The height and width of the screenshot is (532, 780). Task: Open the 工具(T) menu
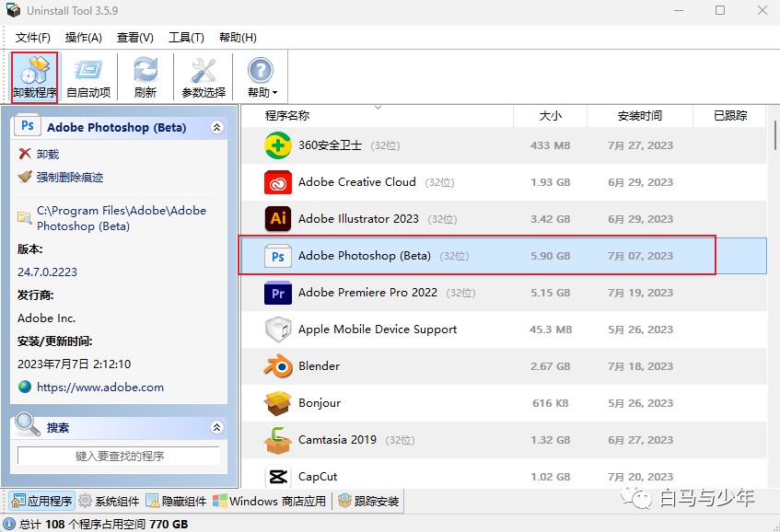[x=187, y=38]
